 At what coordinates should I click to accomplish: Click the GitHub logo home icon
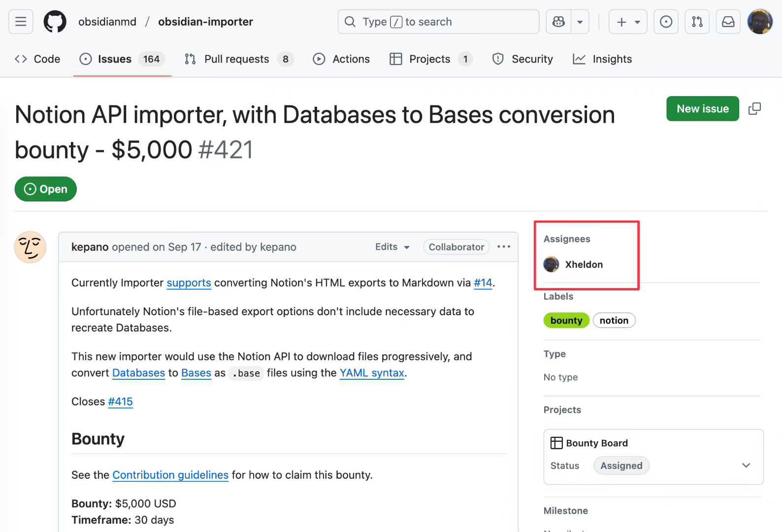pos(55,22)
